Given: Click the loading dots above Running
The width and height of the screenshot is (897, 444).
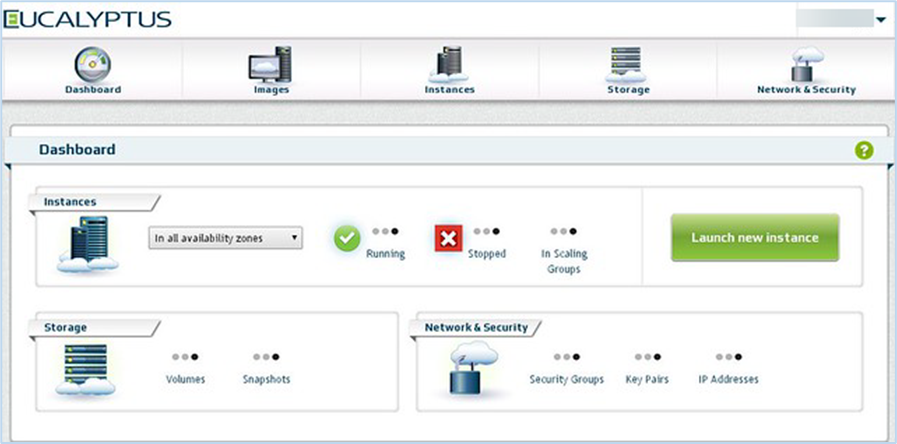Looking at the screenshot, I should pyautogui.click(x=386, y=232).
